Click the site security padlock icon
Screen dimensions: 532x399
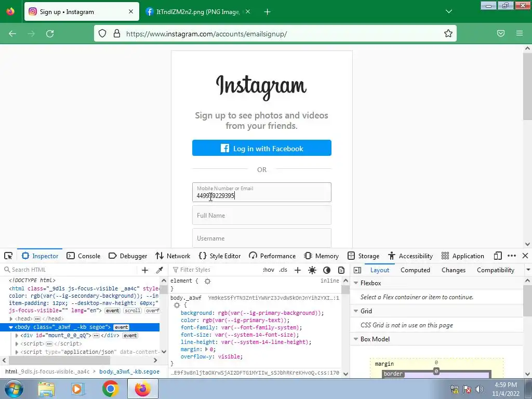117,33
